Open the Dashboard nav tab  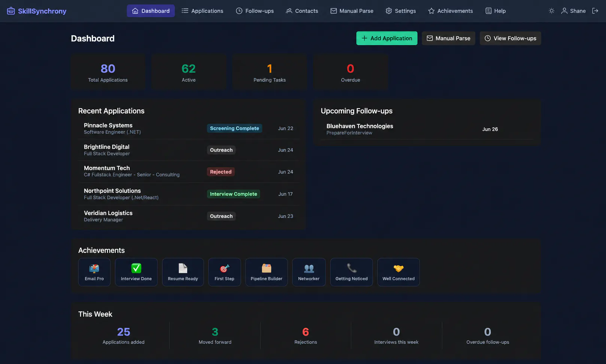pyautogui.click(x=151, y=11)
